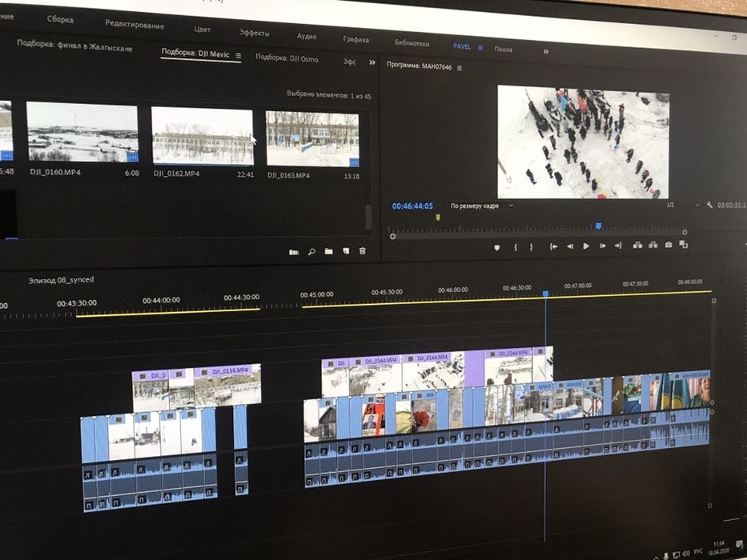Screen dimensions: 747x560
Task: Select Пашка workspace tab
Action: click(x=503, y=49)
